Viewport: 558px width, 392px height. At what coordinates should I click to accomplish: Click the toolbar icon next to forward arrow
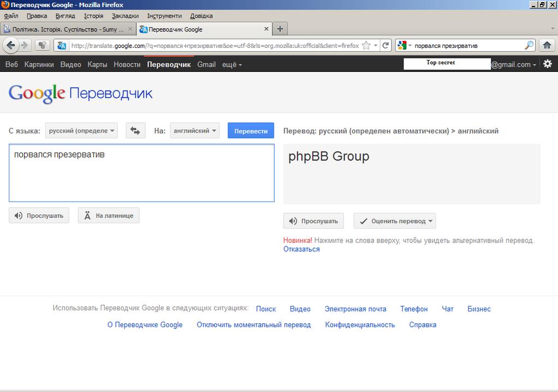(43, 45)
